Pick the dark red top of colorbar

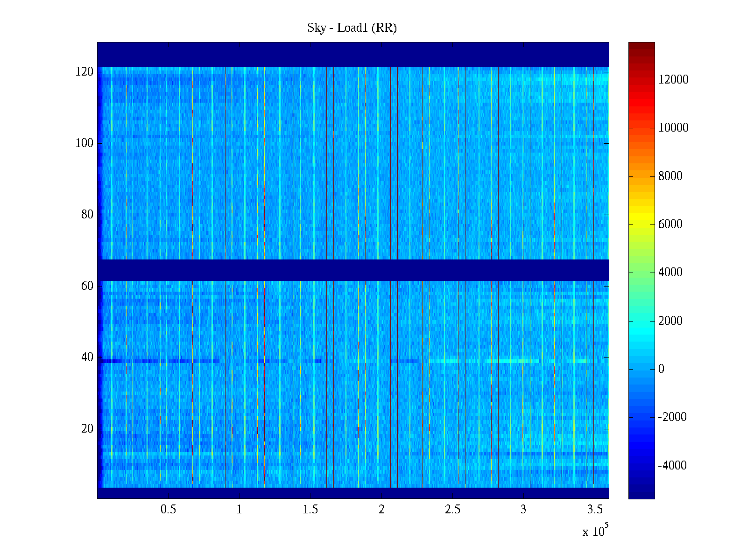click(x=641, y=47)
